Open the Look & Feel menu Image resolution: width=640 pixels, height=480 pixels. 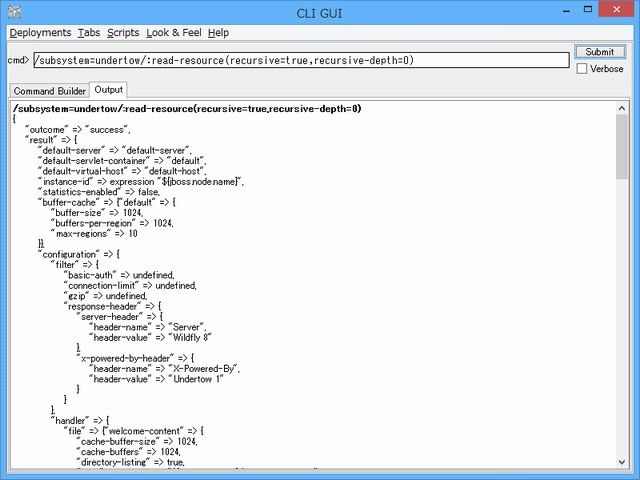tap(173, 33)
